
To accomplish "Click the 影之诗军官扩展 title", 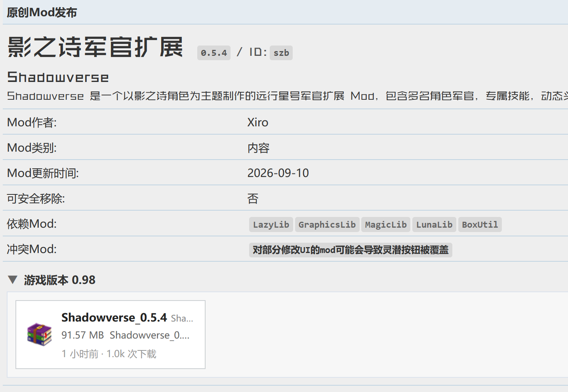I will click(x=95, y=47).
